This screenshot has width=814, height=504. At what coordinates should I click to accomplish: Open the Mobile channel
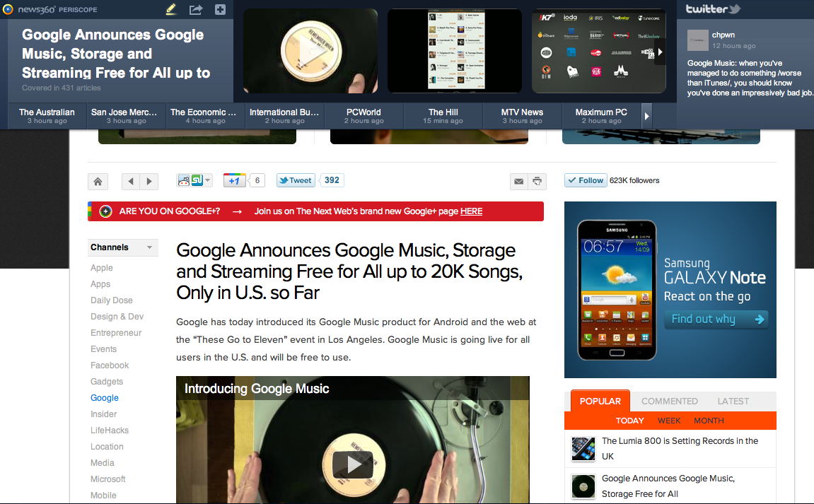tap(103, 496)
